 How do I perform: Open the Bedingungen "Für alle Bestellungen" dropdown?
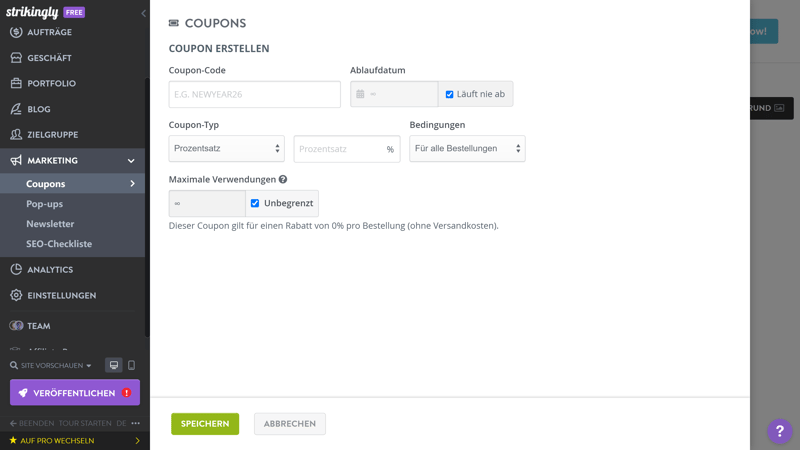tap(467, 149)
